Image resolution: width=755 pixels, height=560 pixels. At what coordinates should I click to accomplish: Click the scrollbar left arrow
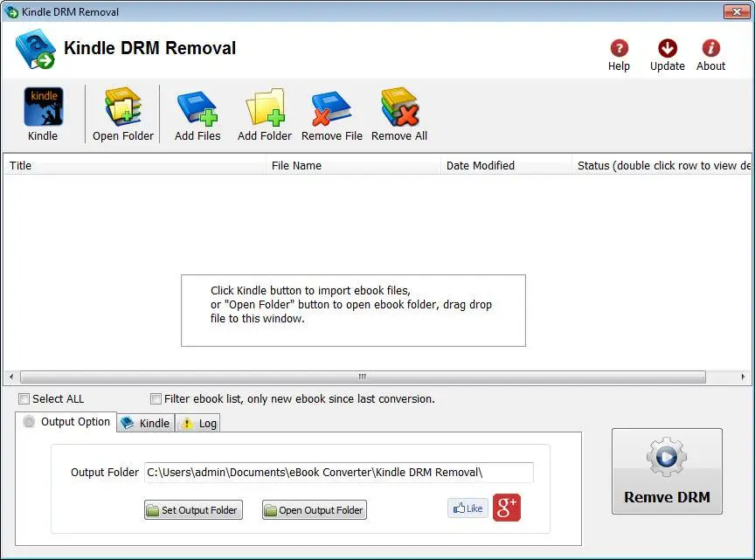point(11,377)
